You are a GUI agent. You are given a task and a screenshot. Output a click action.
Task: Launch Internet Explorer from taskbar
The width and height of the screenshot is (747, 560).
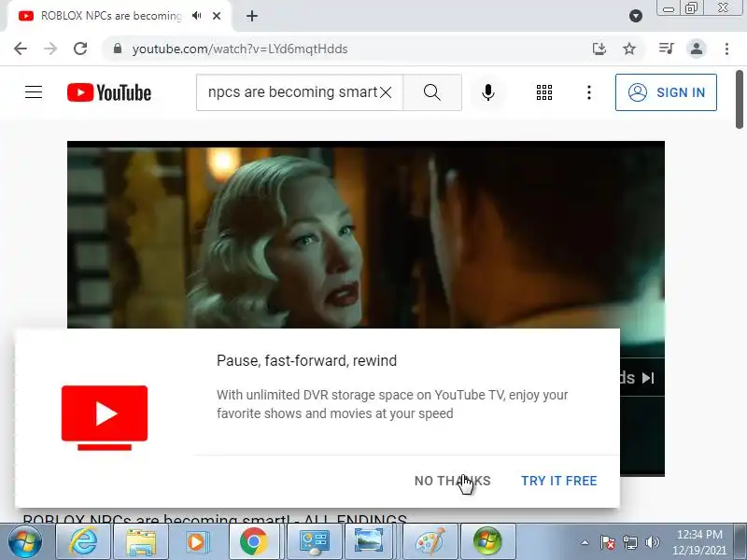click(x=84, y=541)
